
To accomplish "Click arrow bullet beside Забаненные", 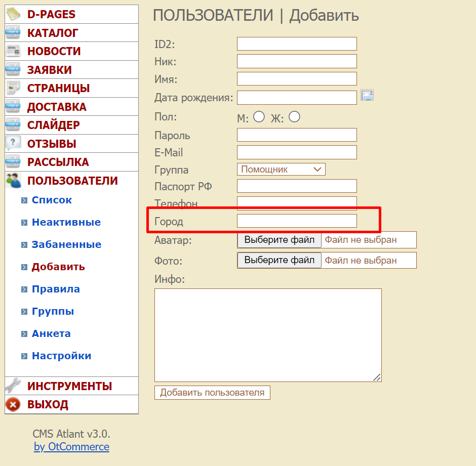I will click(x=24, y=245).
